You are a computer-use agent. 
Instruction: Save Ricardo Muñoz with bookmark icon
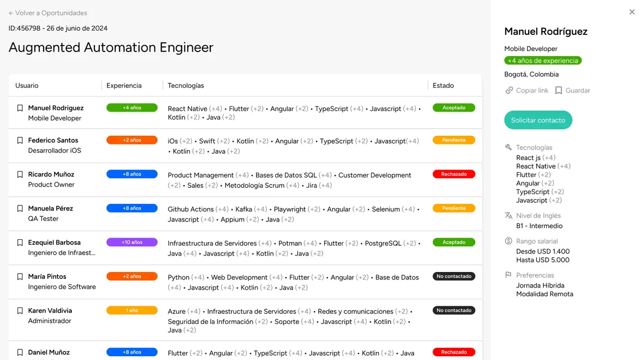(x=20, y=174)
